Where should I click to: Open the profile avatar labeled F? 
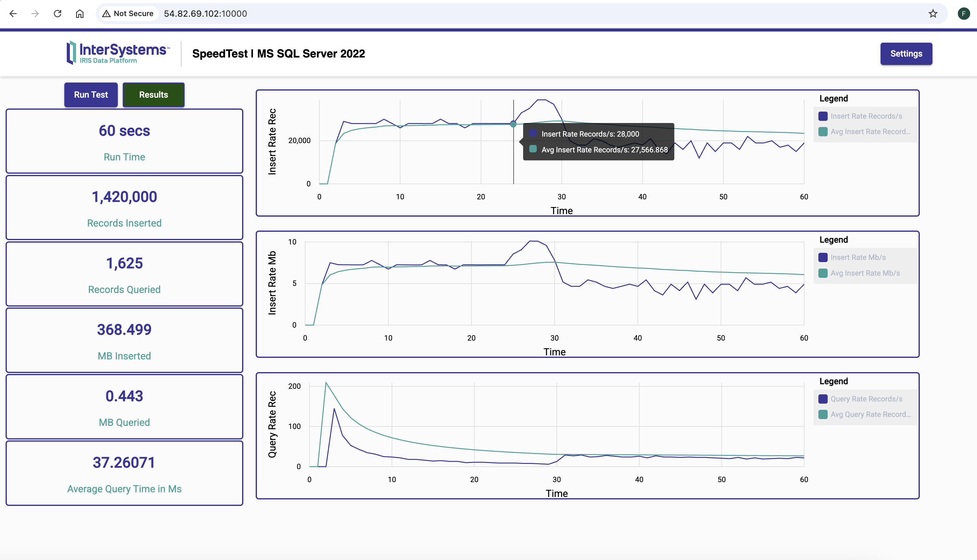pos(963,14)
